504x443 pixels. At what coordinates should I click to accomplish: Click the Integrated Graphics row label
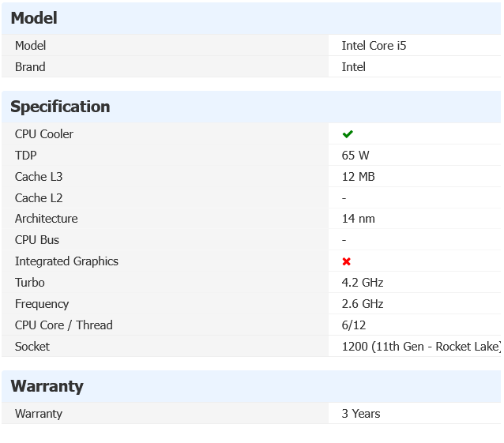[66, 261]
